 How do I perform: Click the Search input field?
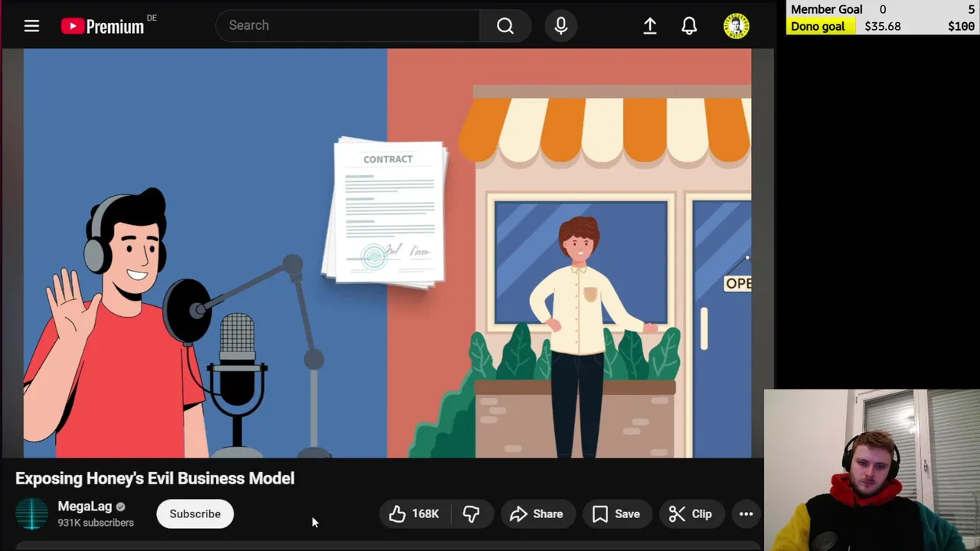point(348,25)
